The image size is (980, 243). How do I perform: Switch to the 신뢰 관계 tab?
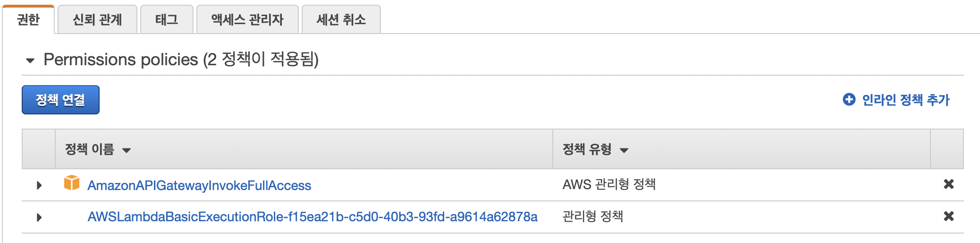point(97,19)
